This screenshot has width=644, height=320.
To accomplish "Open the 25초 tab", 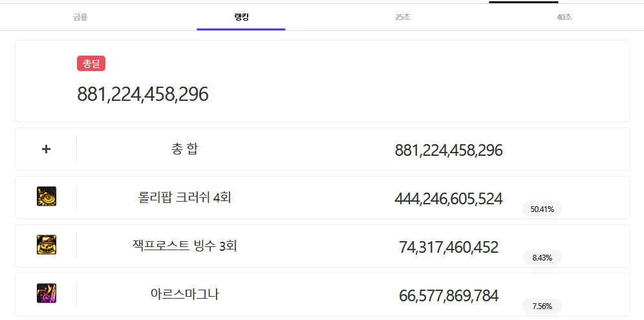I will [402, 17].
